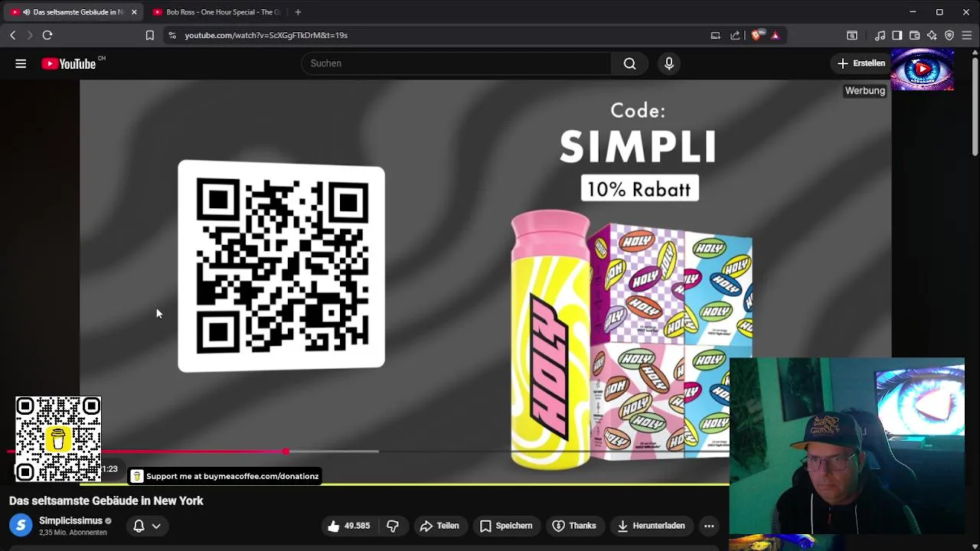This screenshot has height=551, width=980.
Task: Click the video progress scrubber handle
Action: tap(286, 452)
